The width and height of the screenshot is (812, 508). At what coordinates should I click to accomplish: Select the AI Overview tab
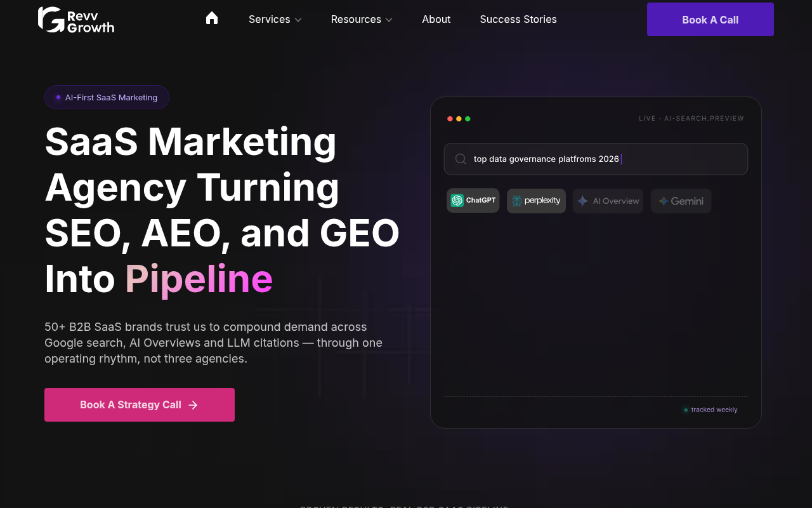click(x=608, y=201)
